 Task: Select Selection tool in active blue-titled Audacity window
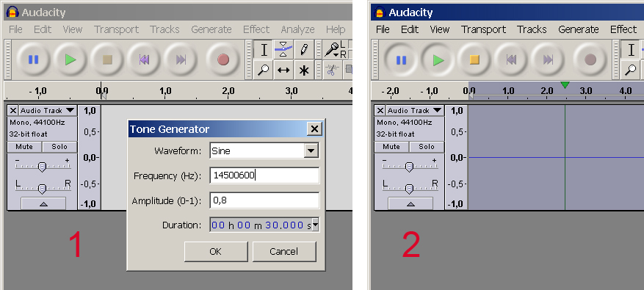(x=631, y=50)
